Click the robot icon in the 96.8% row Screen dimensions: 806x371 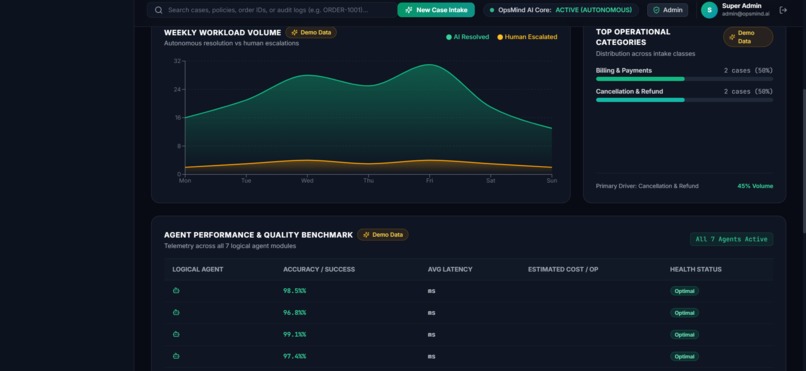pos(176,312)
